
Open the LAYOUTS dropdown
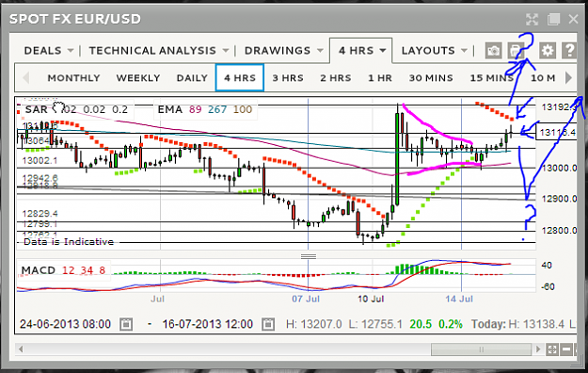pos(435,51)
